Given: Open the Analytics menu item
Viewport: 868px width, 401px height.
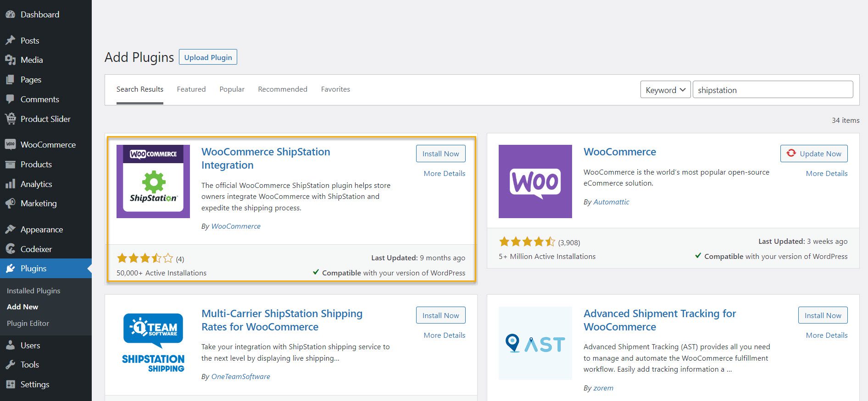Looking at the screenshot, I should tap(46, 184).
